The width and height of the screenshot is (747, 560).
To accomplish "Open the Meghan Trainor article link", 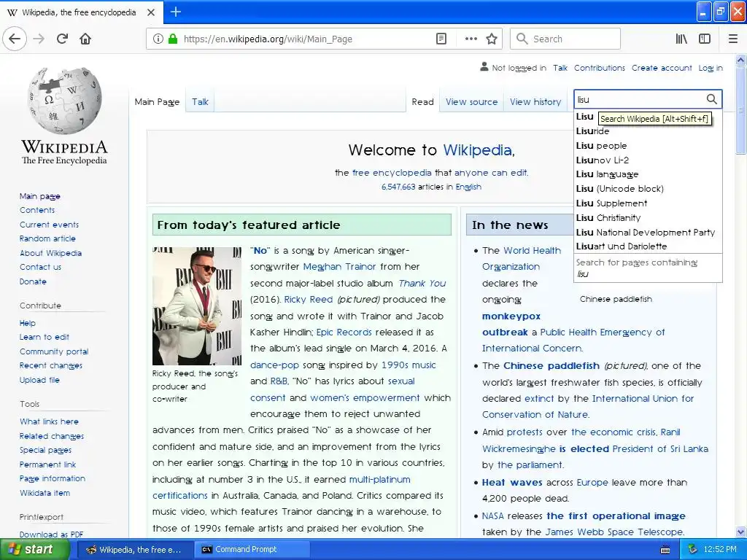I will point(340,267).
